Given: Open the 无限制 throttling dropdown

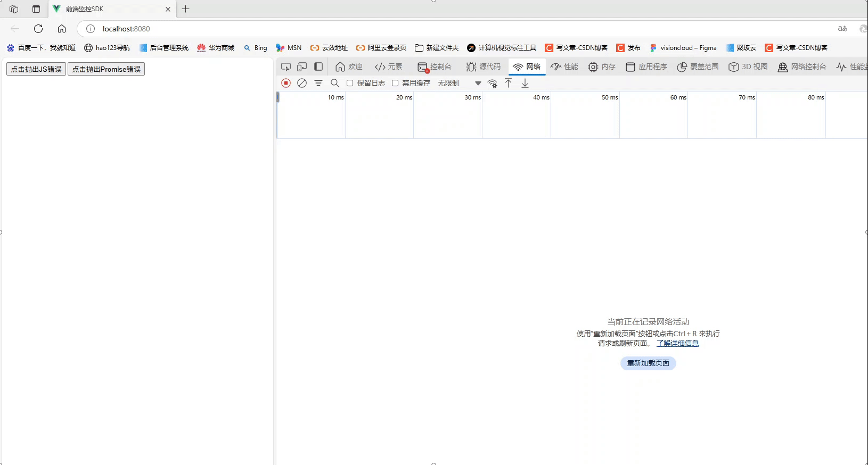Looking at the screenshot, I should point(459,83).
